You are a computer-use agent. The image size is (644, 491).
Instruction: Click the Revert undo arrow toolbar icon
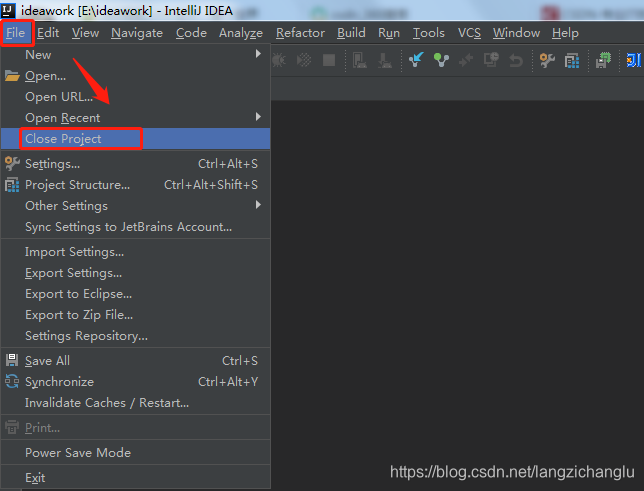516,60
